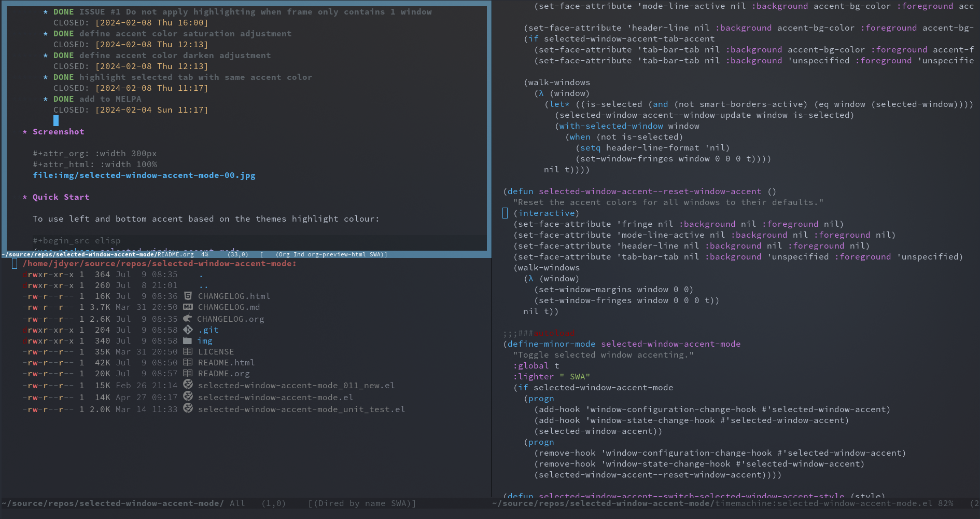Click the document icon beside README.org
The image size is (980, 519).
(188, 373)
